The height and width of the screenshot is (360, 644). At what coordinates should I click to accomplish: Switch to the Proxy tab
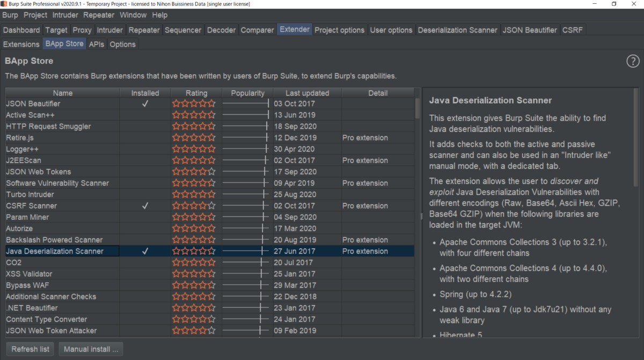point(82,30)
